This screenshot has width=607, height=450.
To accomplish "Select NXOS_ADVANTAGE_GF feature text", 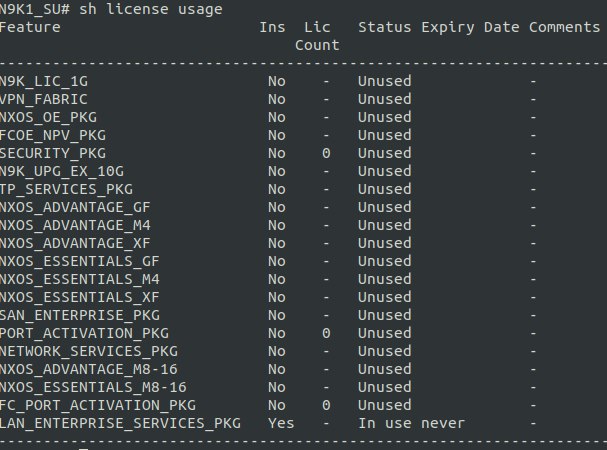I will (75, 208).
